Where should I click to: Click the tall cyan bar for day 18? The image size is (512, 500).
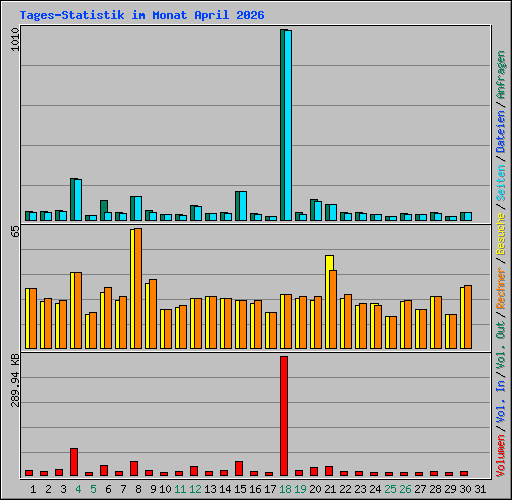point(288,125)
